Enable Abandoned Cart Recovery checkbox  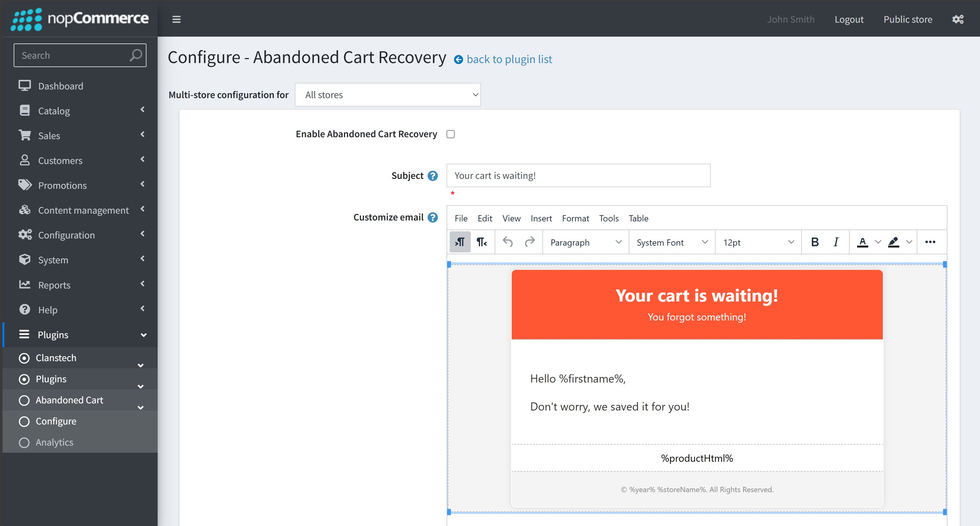(451, 134)
